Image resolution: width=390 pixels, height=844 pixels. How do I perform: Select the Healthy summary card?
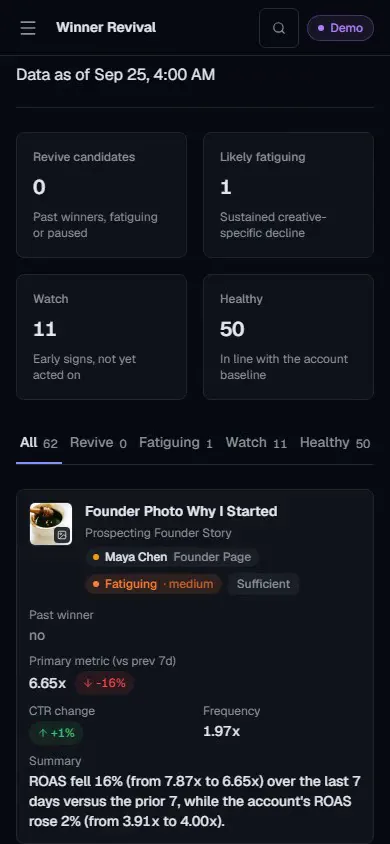pos(288,337)
